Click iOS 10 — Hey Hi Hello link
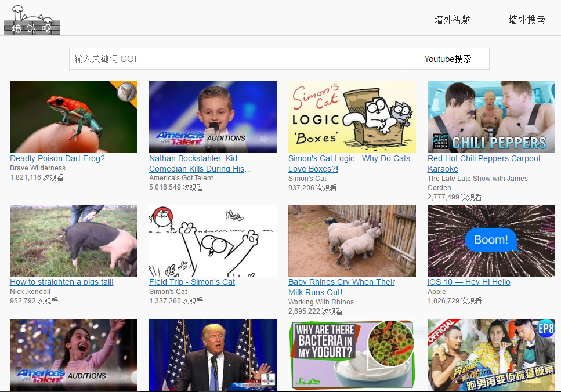The width and height of the screenshot is (561, 392). [469, 282]
